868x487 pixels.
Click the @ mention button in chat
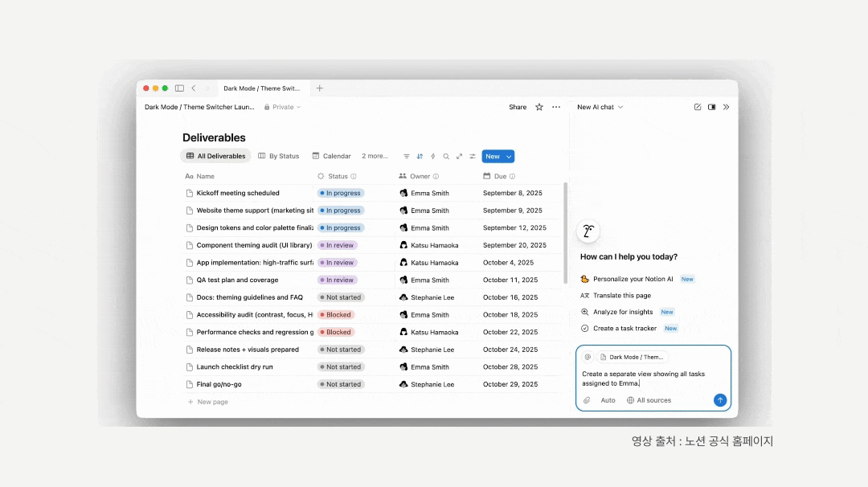point(588,357)
